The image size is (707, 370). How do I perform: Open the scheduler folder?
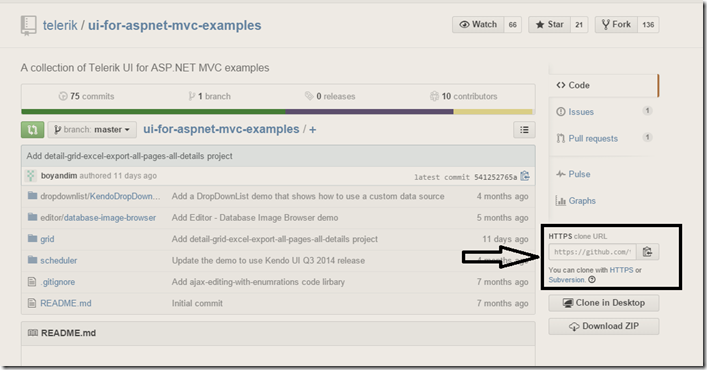(x=59, y=260)
